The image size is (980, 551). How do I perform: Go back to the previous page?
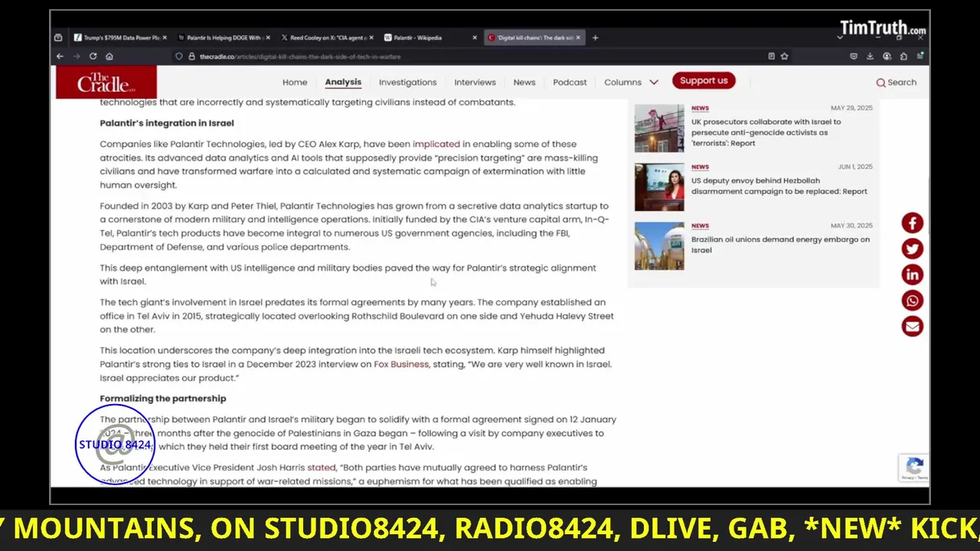click(60, 56)
